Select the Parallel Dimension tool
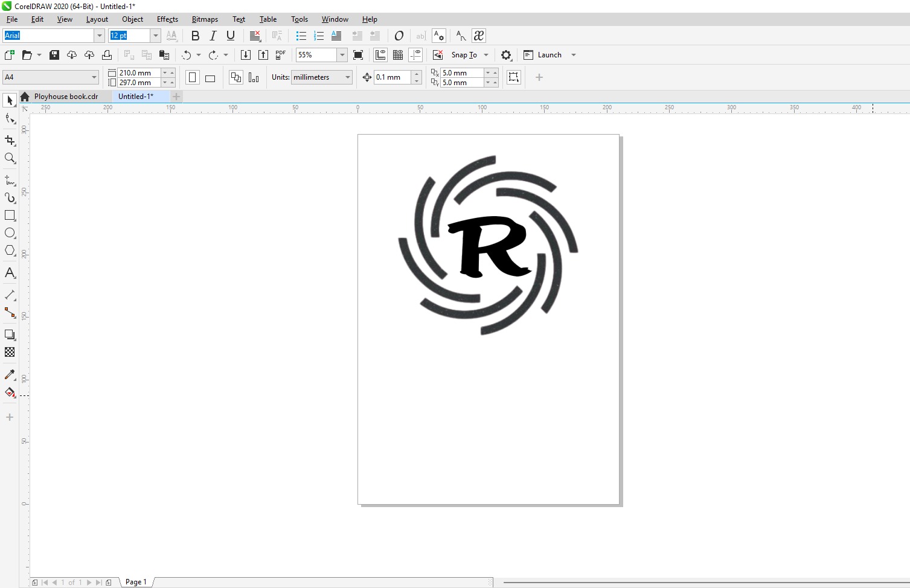The height and width of the screenshot is (588, 910). 10,295
